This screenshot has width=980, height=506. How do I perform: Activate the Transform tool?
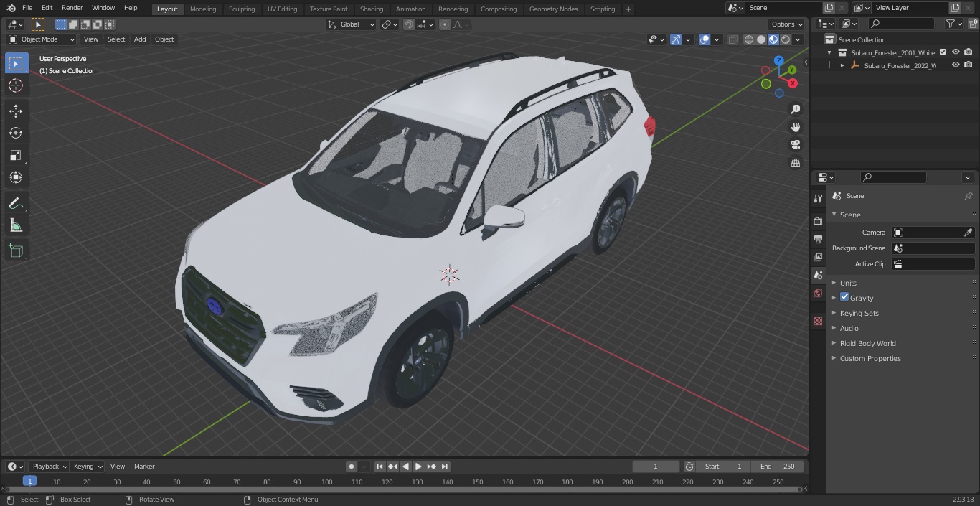(x=16, y=177)
